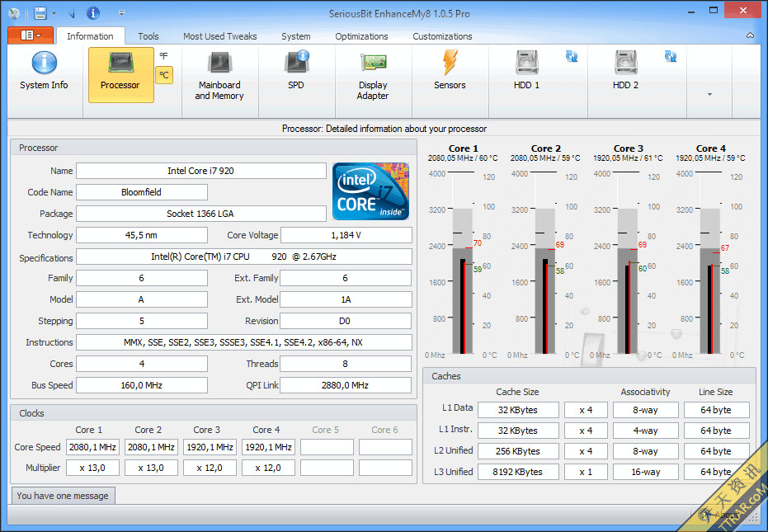Viewport: 768px width, 532px height.
Task: Open the quick access toolbar customize dropdown
Action: 122,13
